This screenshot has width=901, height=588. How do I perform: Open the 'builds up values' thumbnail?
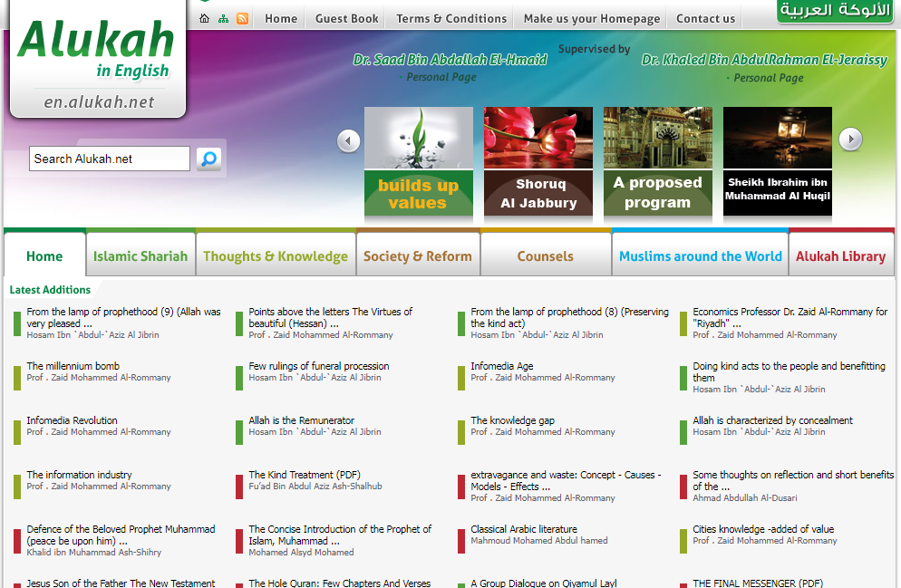(x=418, y=161)
